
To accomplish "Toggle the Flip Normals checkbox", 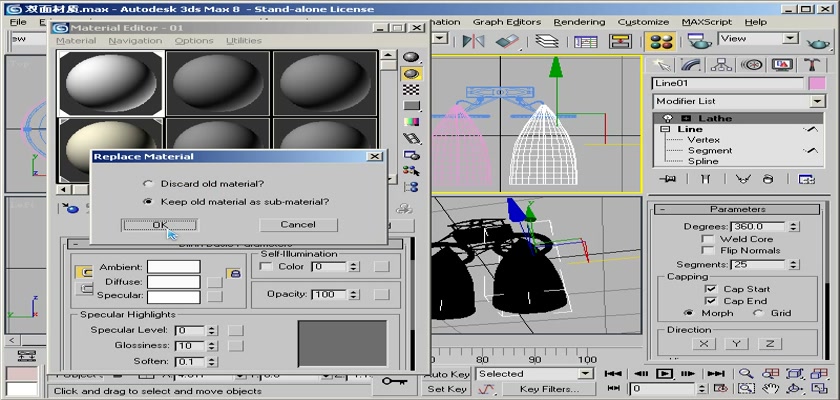I will point(708,251).
